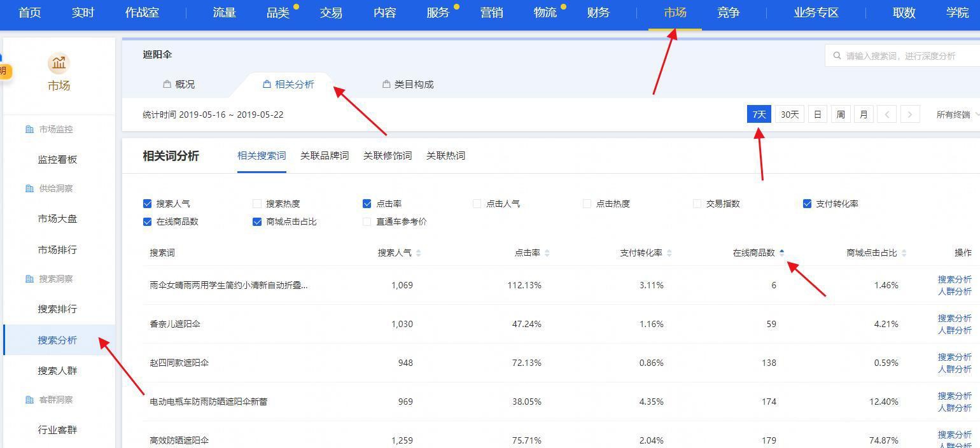Go to next period arrow
Viewport: 980px width, 448px height.
click(910, 115)
